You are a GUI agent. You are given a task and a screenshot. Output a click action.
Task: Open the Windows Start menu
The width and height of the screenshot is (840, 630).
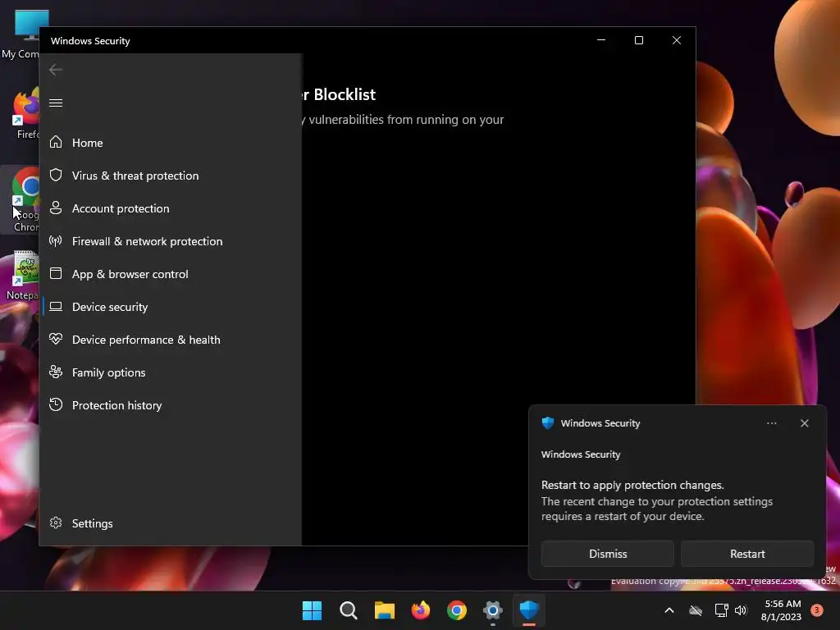click(312, 610)
